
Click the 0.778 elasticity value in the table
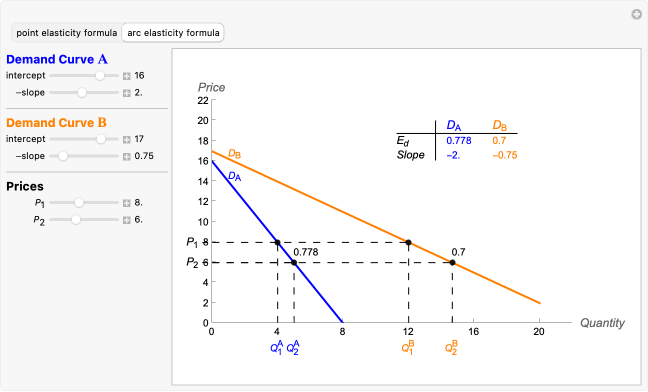(459, 141)
